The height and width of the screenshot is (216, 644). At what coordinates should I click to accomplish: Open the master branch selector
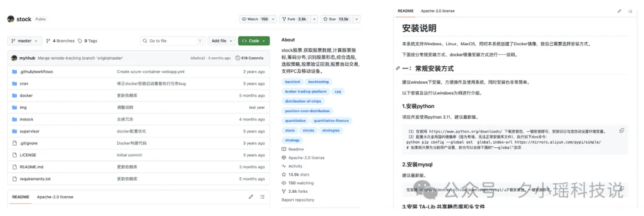pyautogui.click(x=24, y=41)
